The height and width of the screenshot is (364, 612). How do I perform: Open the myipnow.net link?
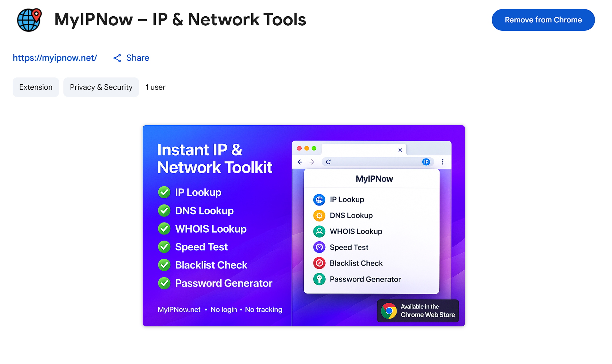click(55, 58)
